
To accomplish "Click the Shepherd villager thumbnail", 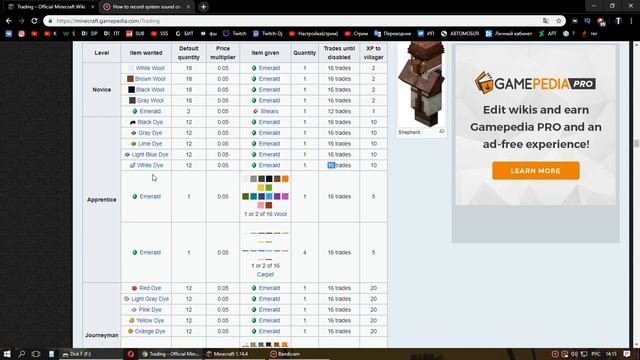I will (422, 84).
